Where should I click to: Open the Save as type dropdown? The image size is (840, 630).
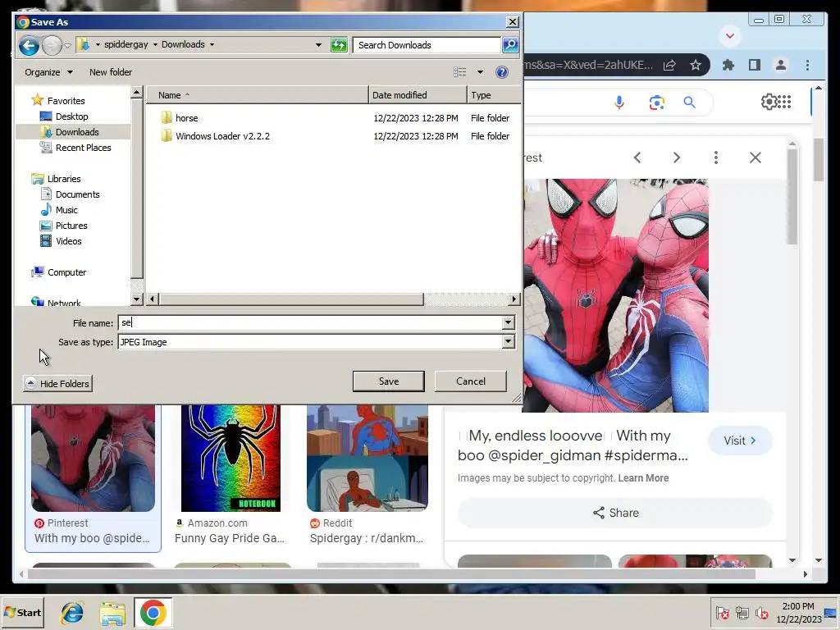coord(508,342)
